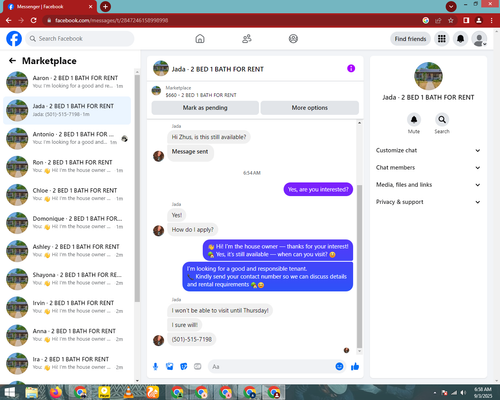Attach a photo file in composer
500x400 pixels.
tap(170, 367)
